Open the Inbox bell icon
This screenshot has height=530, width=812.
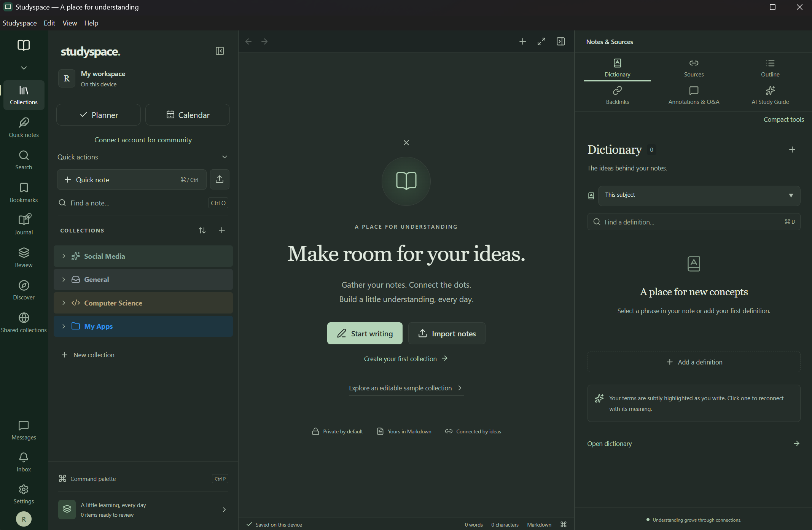pyautogui.click(x=24, y=462)
